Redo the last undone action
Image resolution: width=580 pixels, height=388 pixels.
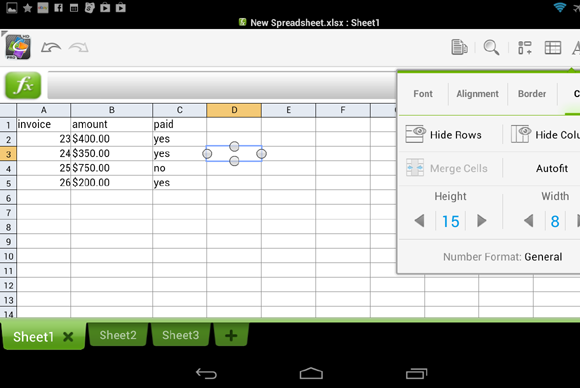pyautogui.click(x=79, y=47)
